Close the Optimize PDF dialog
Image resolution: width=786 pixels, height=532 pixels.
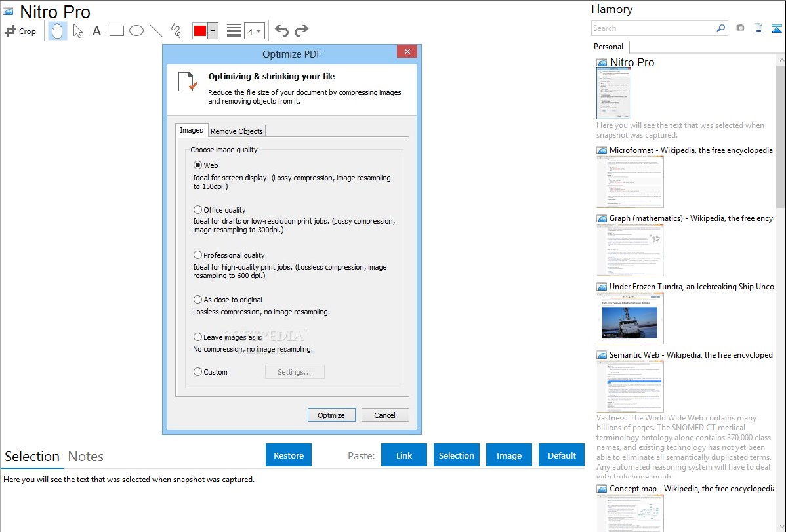point(407,51)
